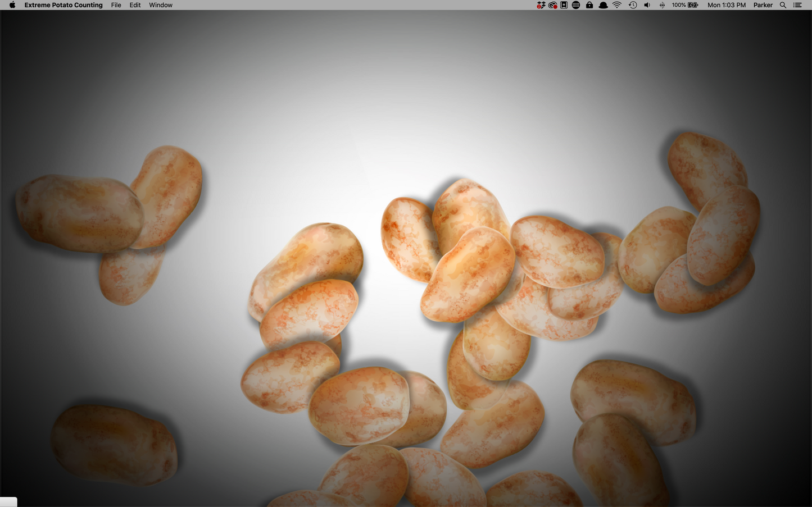Open the Wi-Fi status menu
812x507 pixels.
[x=617, y=5]
